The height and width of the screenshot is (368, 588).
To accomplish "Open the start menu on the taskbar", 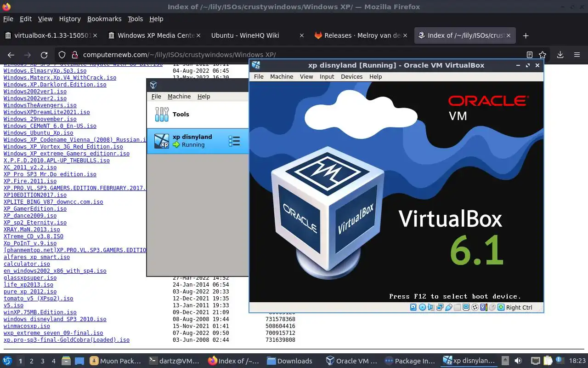I will coord(7,361).
